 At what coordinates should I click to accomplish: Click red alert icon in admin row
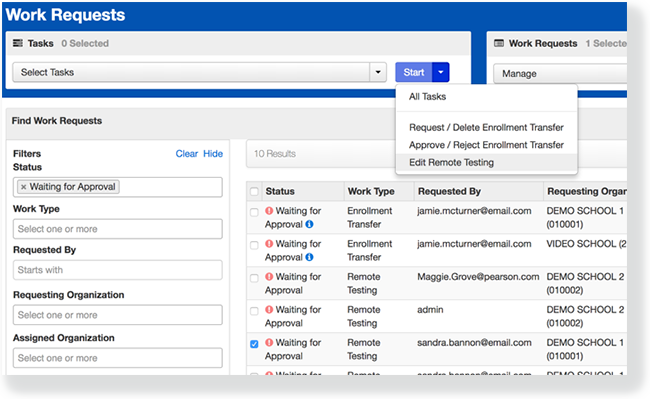click(269, 310)
